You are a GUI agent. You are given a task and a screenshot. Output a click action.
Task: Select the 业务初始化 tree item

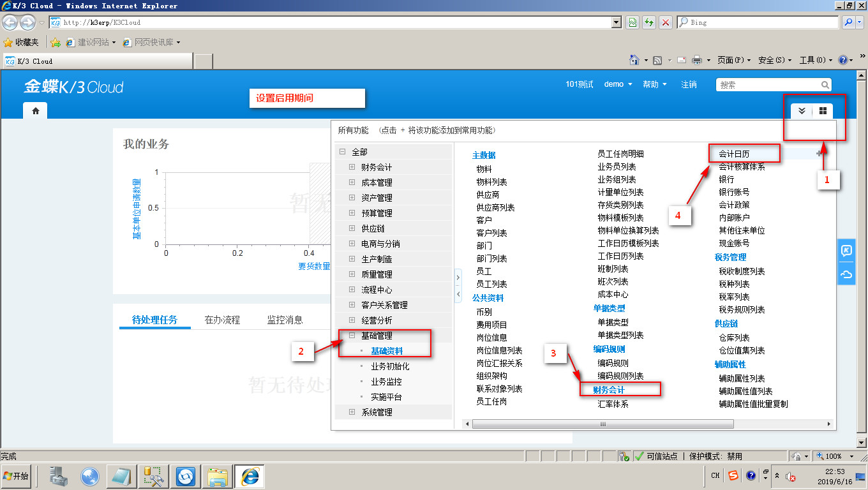point(390,366)
